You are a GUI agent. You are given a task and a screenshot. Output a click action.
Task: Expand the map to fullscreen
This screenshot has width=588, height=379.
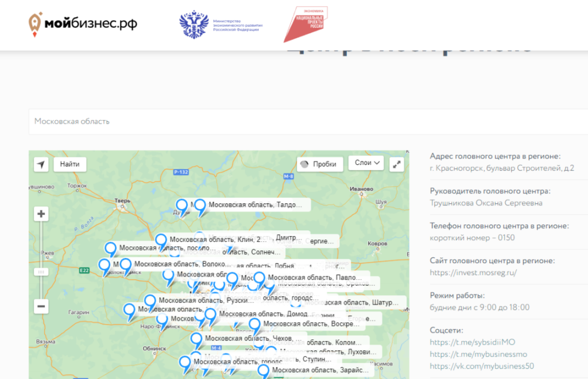pos(397,164)
